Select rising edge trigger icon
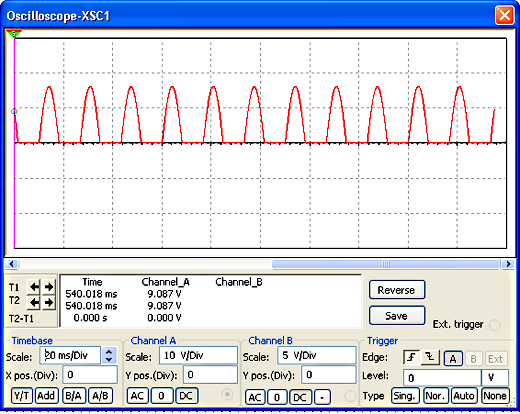 pyautogui.click(x=412, y=358)
